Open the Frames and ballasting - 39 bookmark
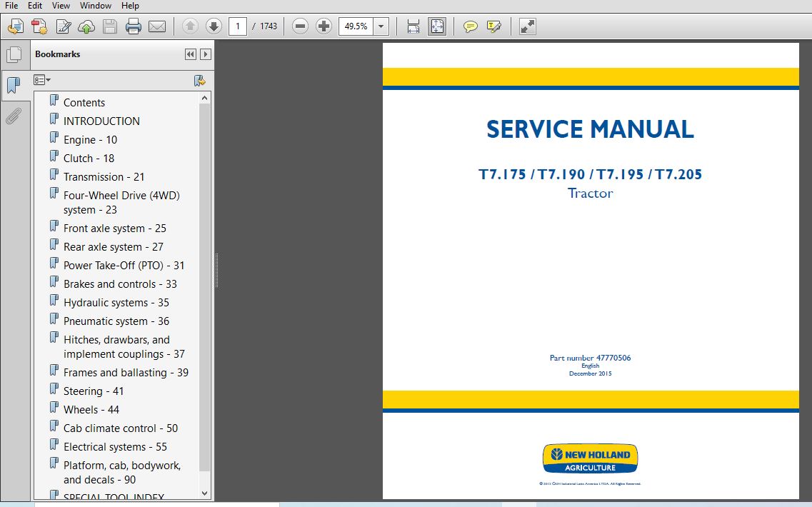Screen dimensions: 812x507 point(126,373)
